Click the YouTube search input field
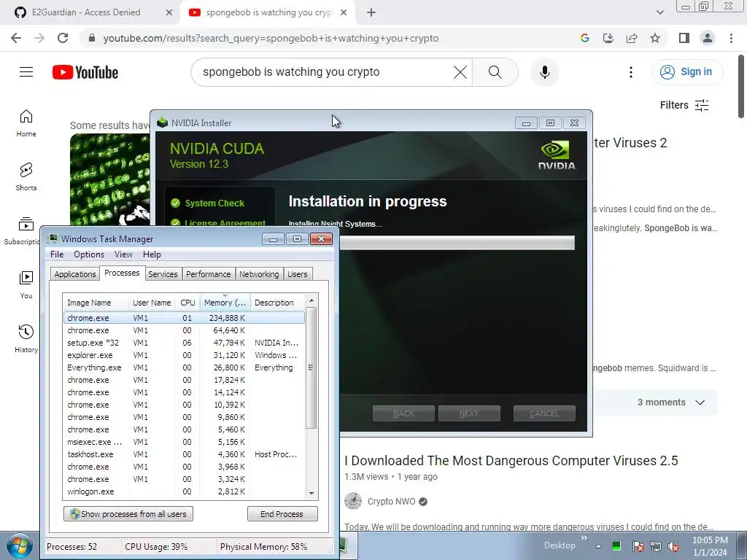The image size is (747, 560). click(x=324, y=72)
